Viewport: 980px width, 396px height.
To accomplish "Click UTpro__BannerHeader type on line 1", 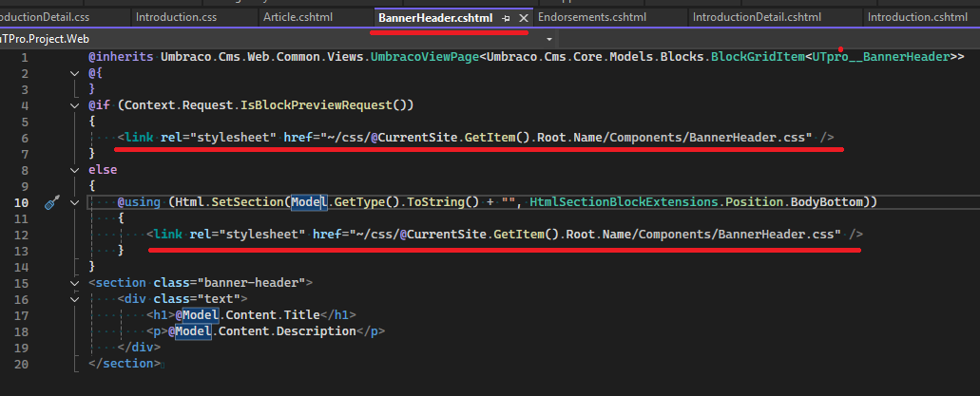I will tap(881, 58).
